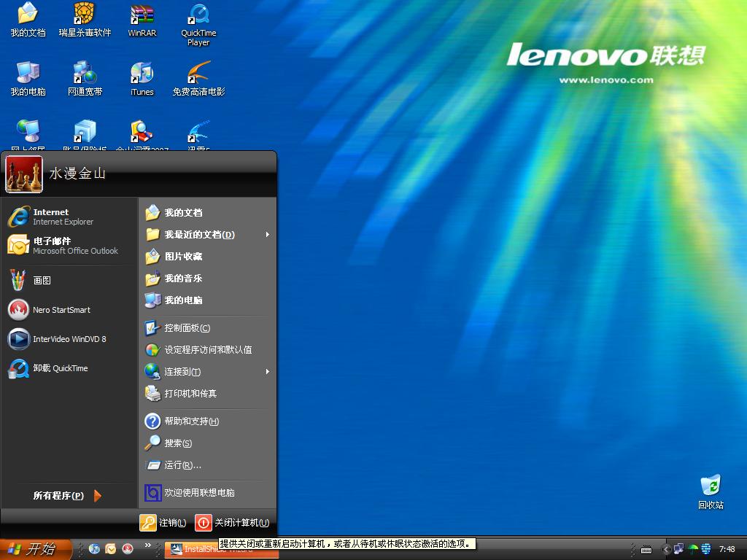The image size is (747, 560).
Task: Select 打印机和传真 menu entry
Action: click(190, 394)
